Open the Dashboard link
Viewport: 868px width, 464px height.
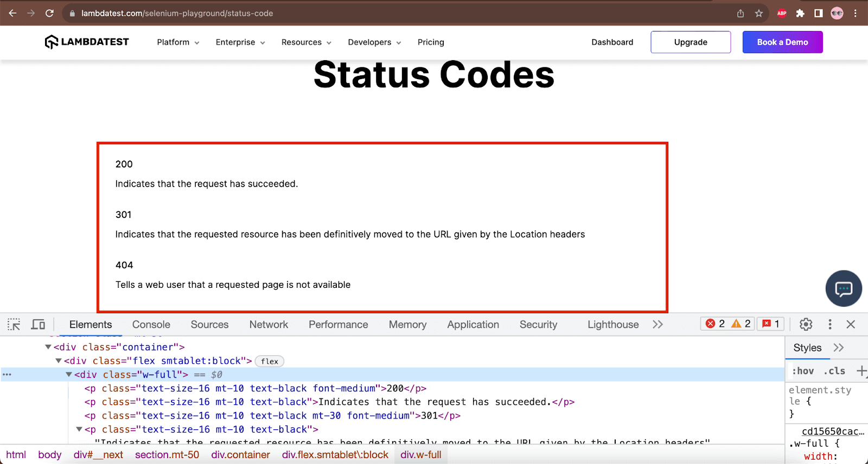tap(612, 42)
